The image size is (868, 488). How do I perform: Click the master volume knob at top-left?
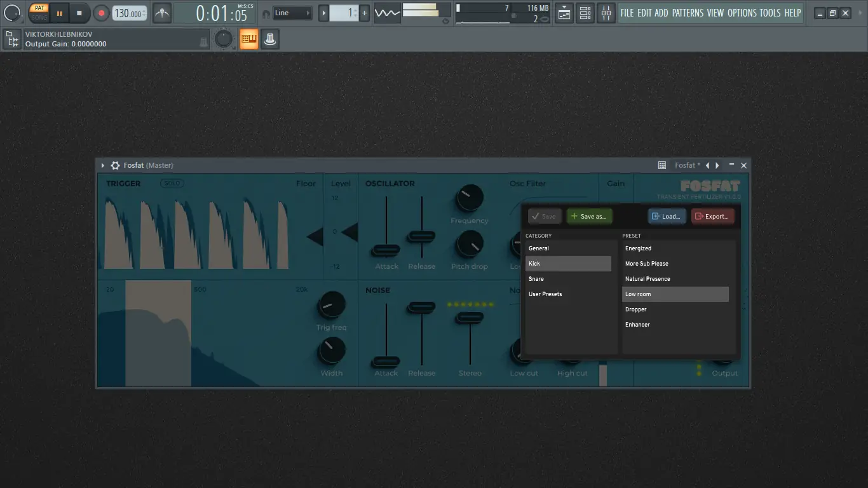click(12, 12)
